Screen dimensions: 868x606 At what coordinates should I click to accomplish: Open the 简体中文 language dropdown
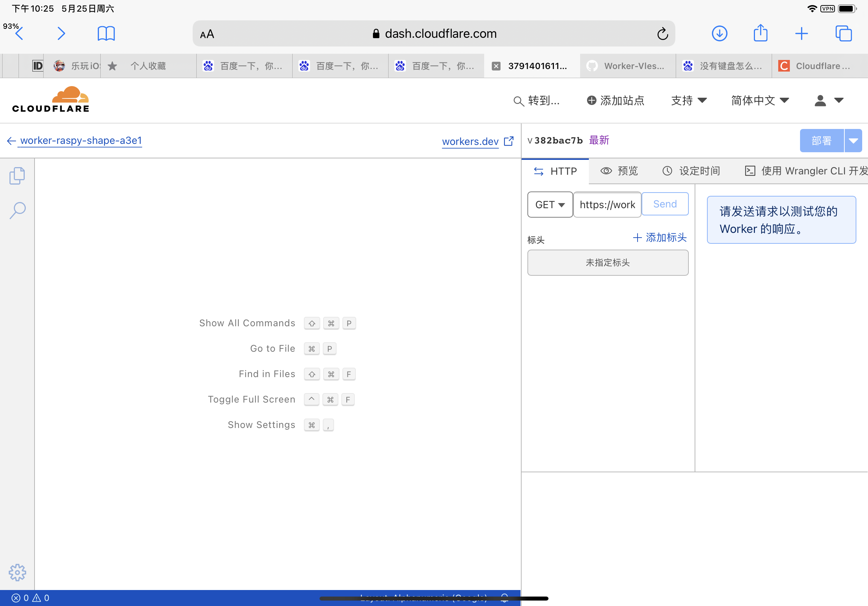pos(760,101)
